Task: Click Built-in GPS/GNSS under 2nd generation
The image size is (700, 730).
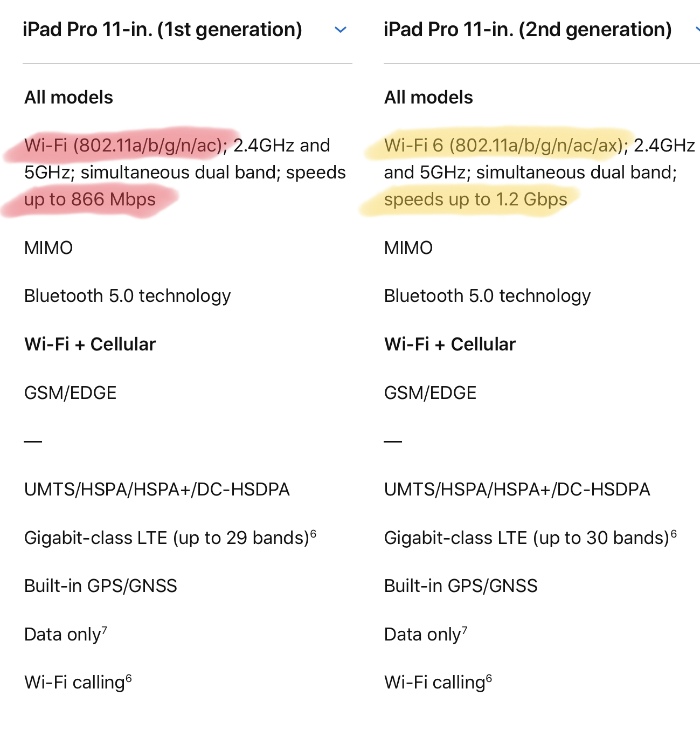Action: click(461, 586)
